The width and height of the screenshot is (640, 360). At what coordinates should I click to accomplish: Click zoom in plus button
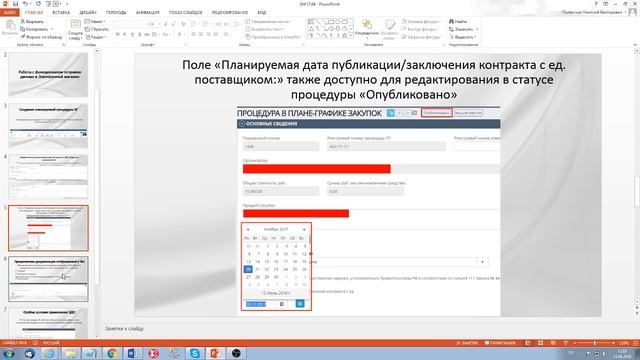pyautogui.click(x=613, y=343)
